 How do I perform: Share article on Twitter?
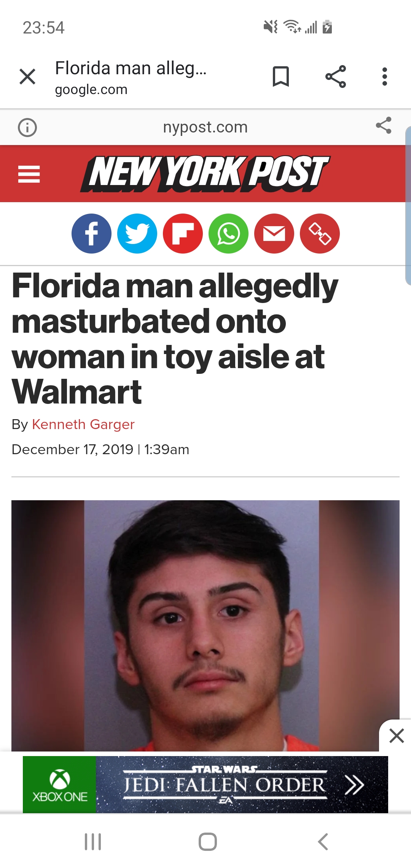137,233
